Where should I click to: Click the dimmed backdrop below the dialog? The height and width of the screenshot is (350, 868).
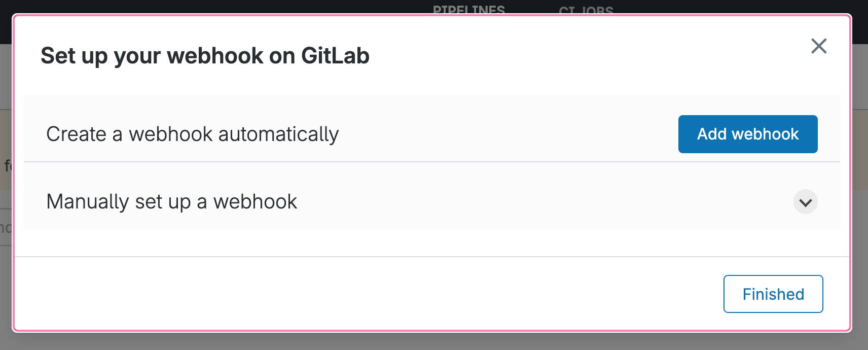(x=434, y=341)
